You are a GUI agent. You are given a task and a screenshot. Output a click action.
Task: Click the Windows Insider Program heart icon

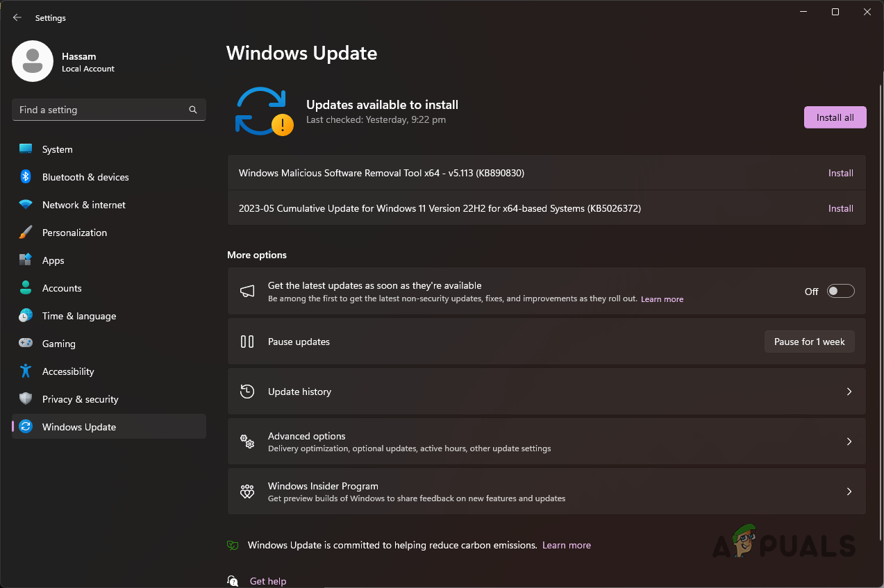[247, 491]
